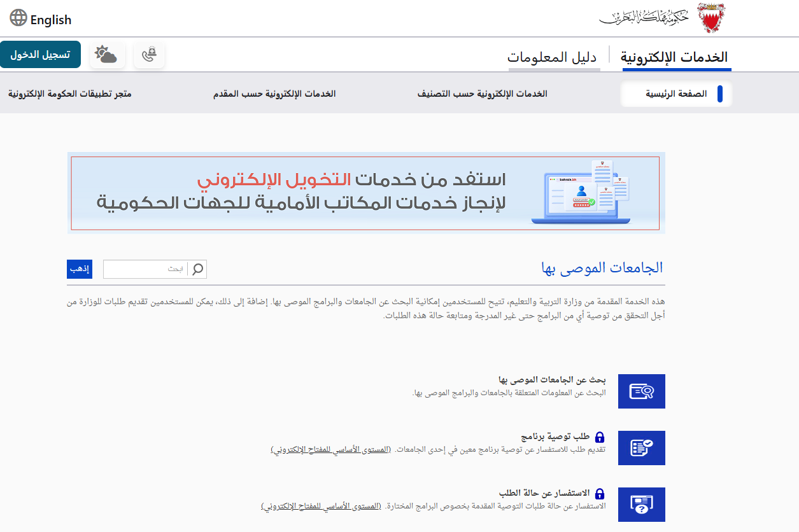Open متجر تطبيقات الحكومة الإلكترونية menu
799x532 pixels.
click(x=70, y=94)
